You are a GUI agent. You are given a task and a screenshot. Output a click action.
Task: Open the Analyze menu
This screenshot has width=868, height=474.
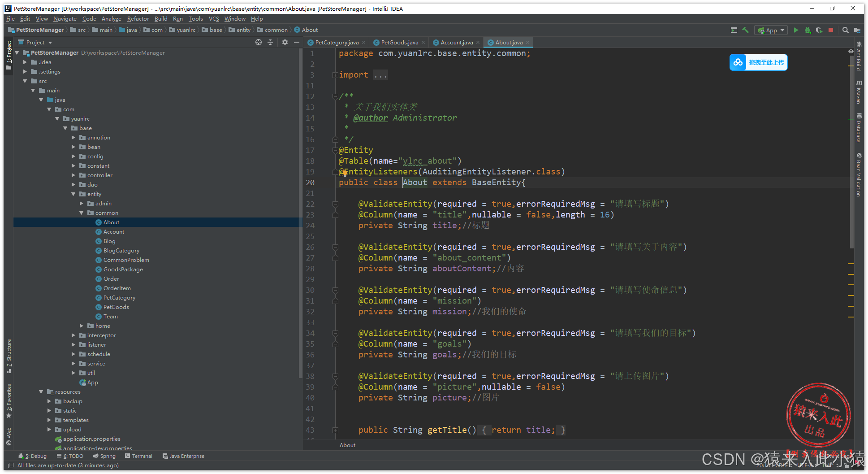(x=112, y=19)
